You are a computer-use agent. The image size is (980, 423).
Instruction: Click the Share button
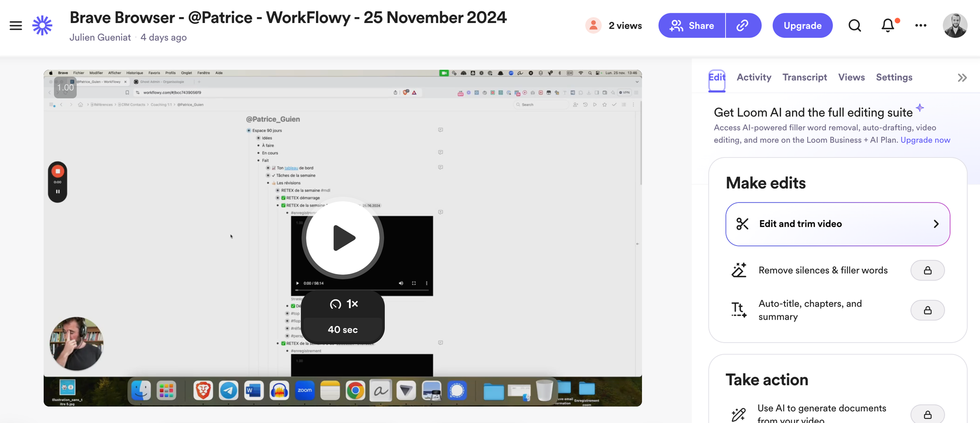pyautogui.click(x=692, y=25)
